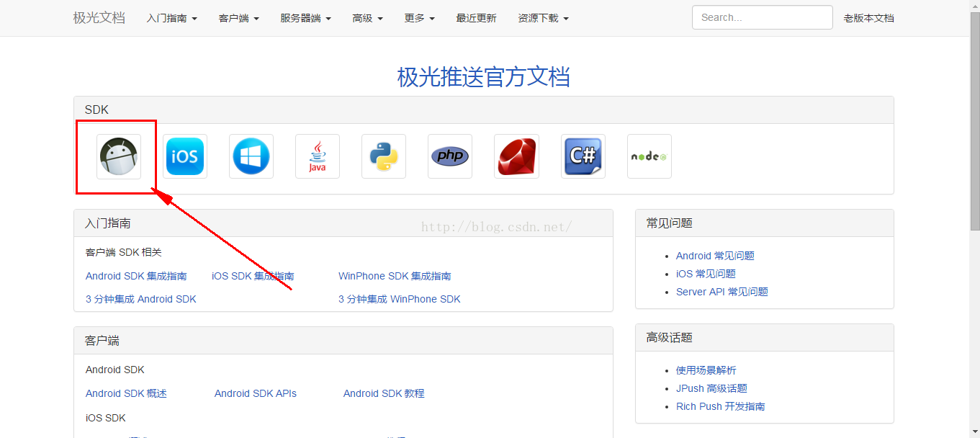This screenshot has height=438, width=980.
Task: Open WinPhone SDK 集成指南 link
Action: click(395, 276)
